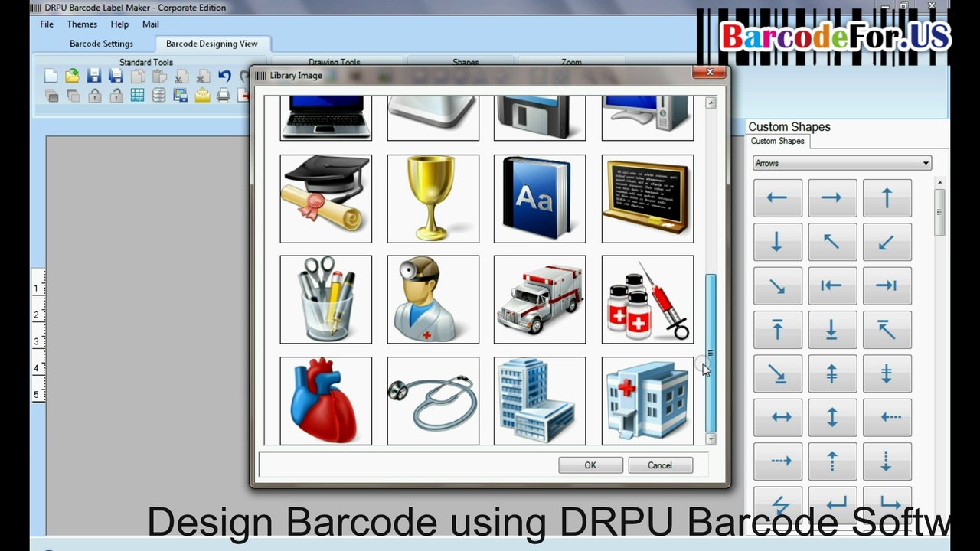Insert the down-left diagonal arrow shape

[887, 242]
